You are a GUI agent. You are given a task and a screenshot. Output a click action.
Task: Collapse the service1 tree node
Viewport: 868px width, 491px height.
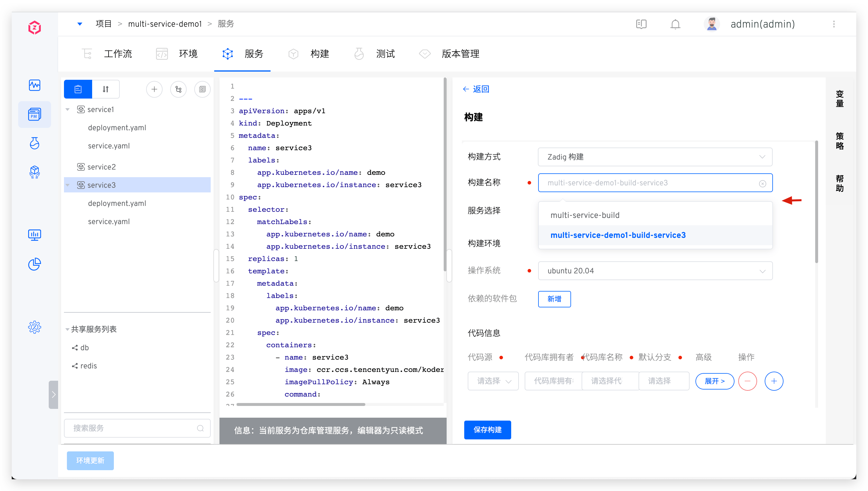pyautogui.click(x=67, y=110)
